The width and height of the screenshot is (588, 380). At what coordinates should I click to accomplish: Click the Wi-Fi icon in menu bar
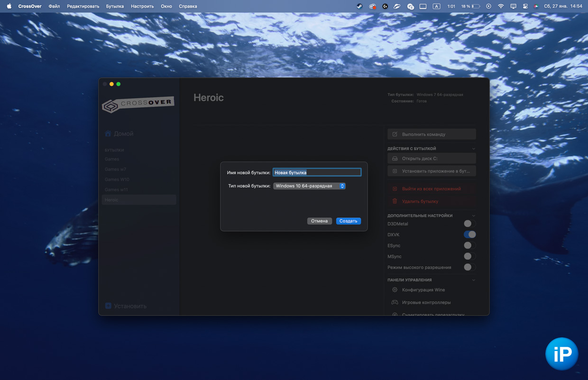501,6
